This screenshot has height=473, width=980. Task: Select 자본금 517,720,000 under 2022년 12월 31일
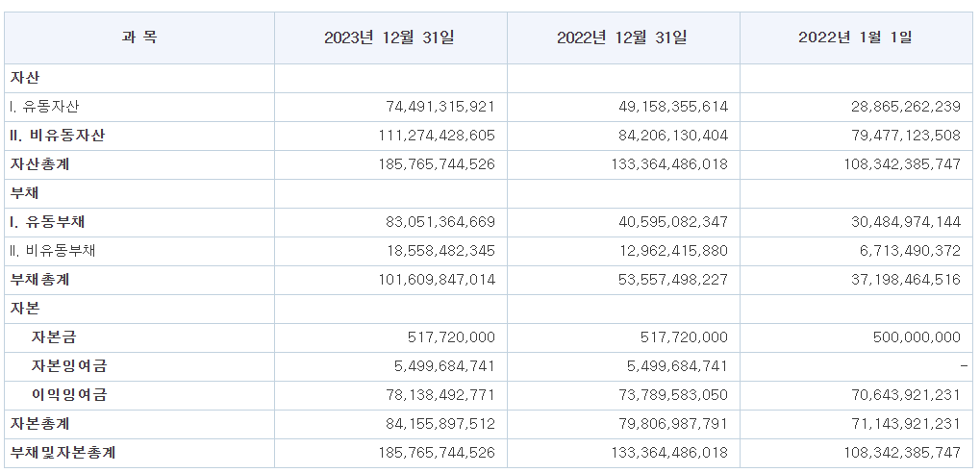click(x=684, y=337)
